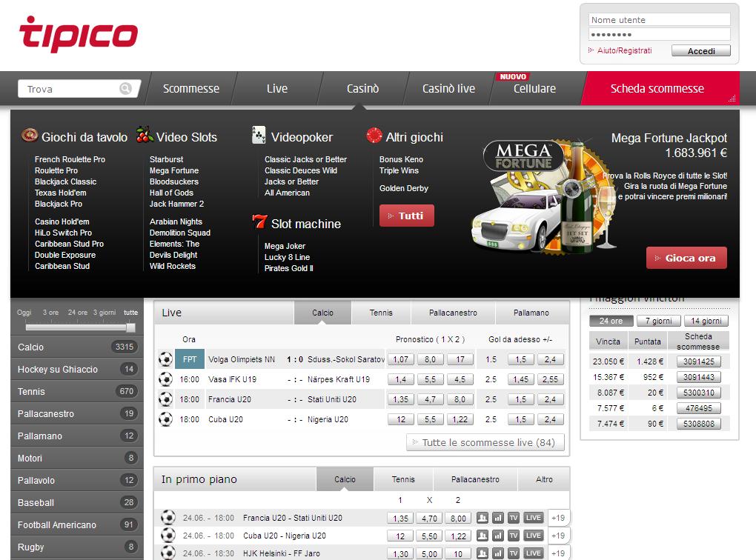This screenshot has height=560, width=756.
Task: Click the red chip icon beside Altri giochi
Action: (x=374, y=136)
